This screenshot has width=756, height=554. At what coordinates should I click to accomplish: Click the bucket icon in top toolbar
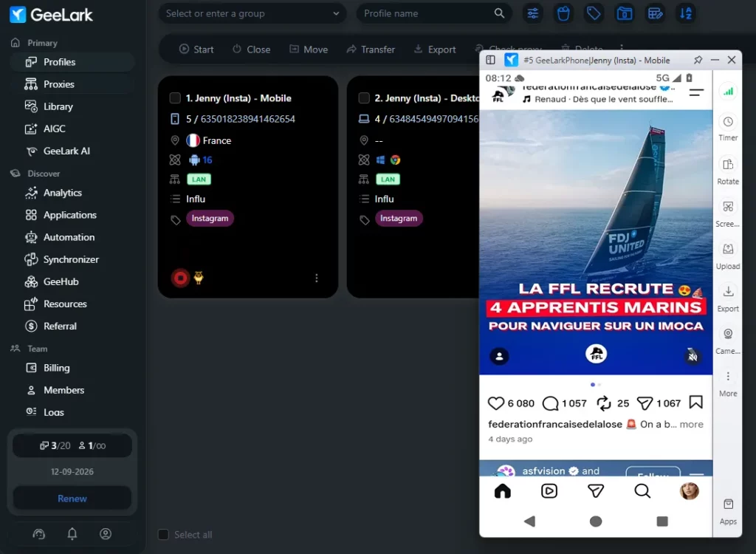(x=563, y=13)
